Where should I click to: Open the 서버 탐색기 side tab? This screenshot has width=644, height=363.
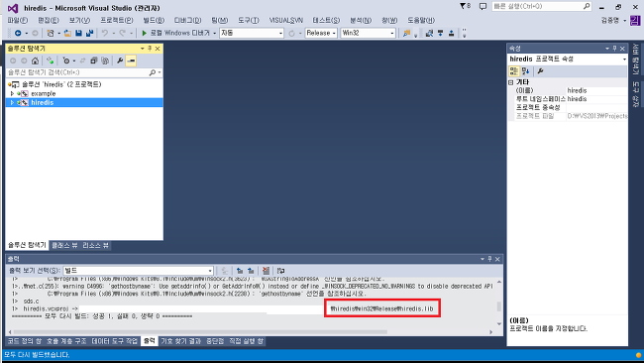click(x=636, y=60)
